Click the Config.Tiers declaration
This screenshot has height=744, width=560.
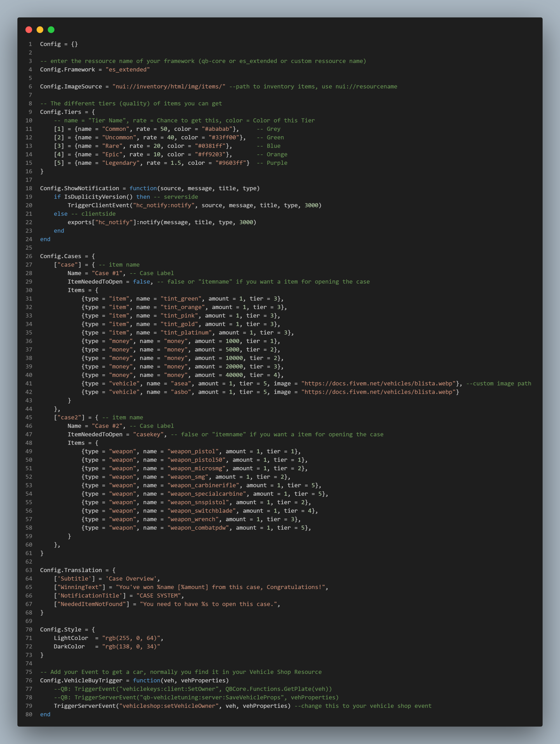tap(60, 112)
